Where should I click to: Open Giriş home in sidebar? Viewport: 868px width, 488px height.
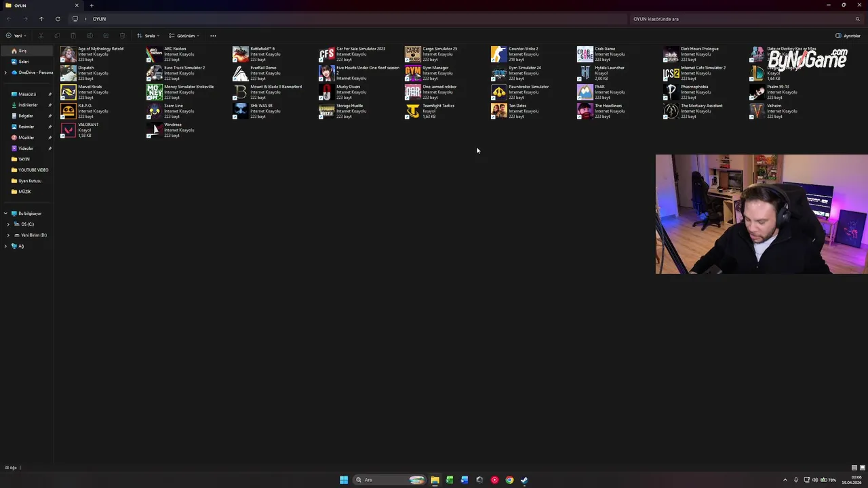[27, 51]
